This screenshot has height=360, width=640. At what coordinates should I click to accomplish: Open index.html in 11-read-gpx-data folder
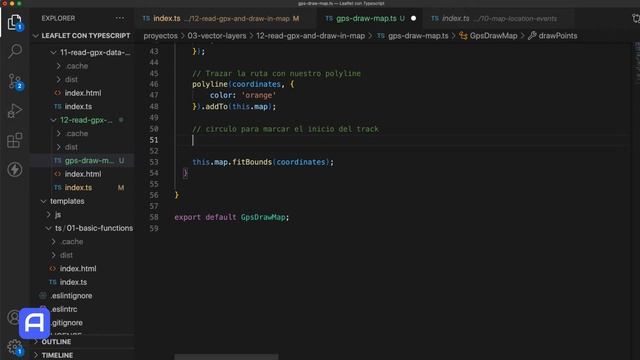(x=83, y=93)
